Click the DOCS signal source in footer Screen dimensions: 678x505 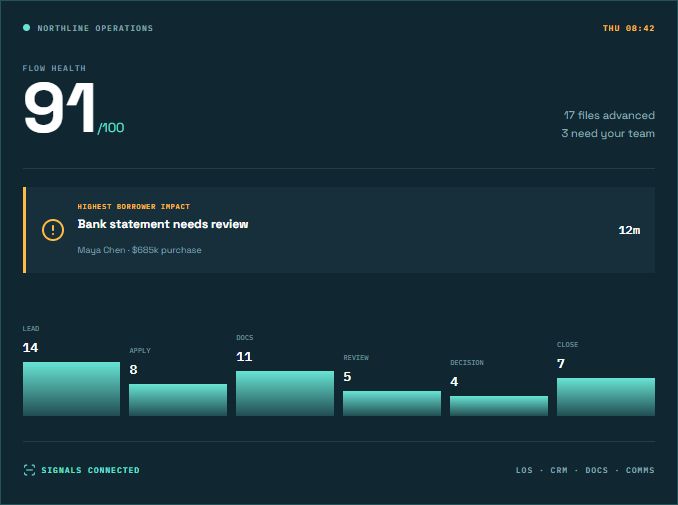point(596,470)
